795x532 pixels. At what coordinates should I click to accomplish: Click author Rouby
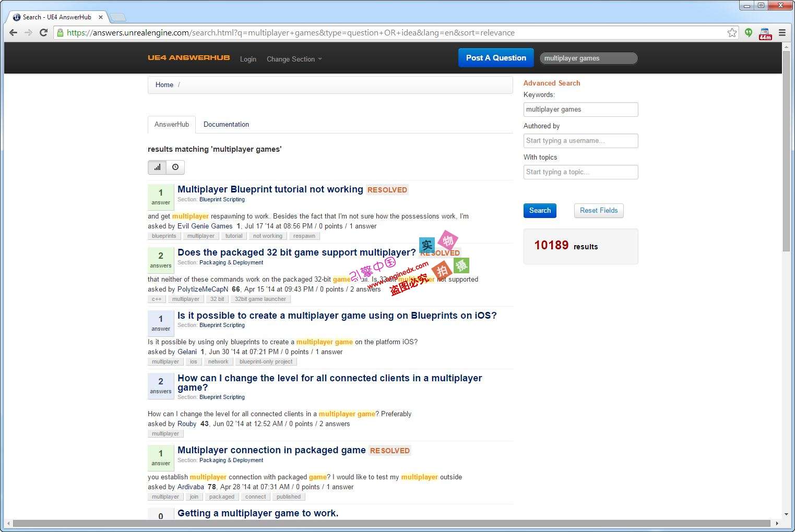(187, 424)
